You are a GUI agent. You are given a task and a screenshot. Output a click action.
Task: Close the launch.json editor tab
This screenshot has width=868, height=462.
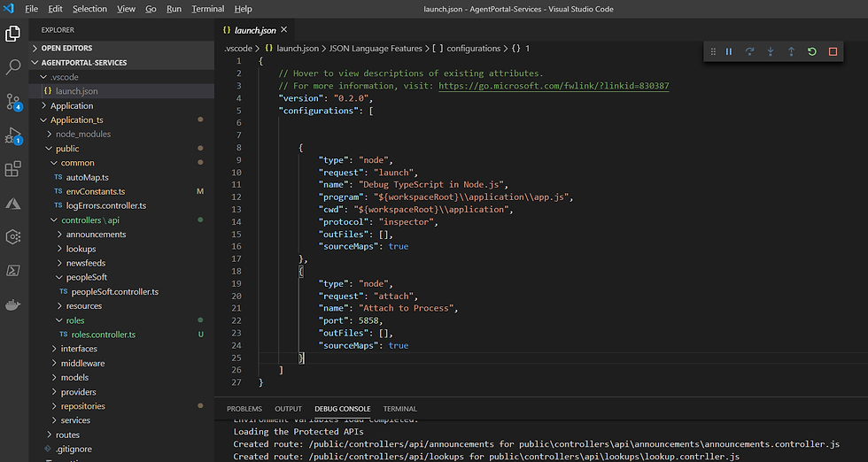tap(284, 30)
